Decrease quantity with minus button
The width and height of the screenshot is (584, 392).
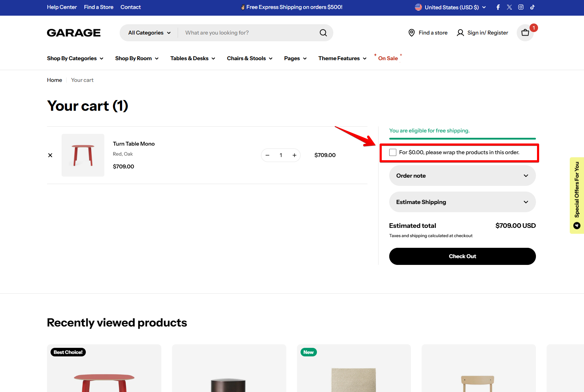(x=267, y=155)
